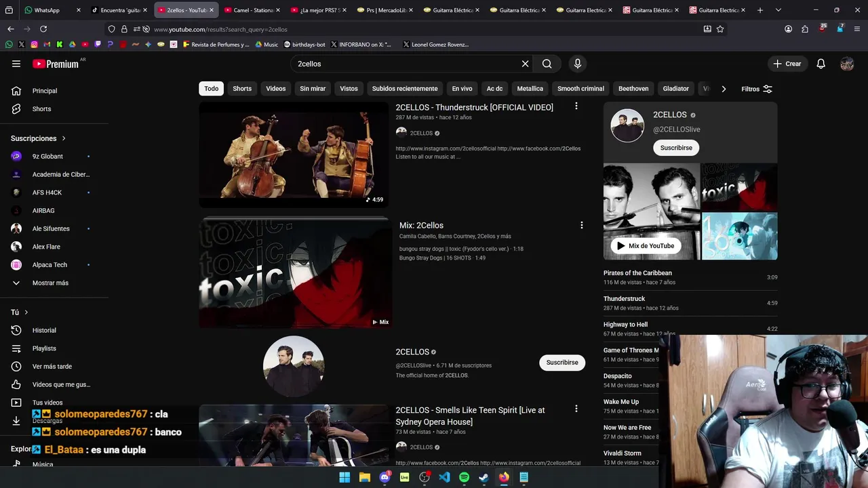Open options for Smells Like Teen Spirit
Image resolution: width=868 pixels, height=488 pixels.
[576, 409]
